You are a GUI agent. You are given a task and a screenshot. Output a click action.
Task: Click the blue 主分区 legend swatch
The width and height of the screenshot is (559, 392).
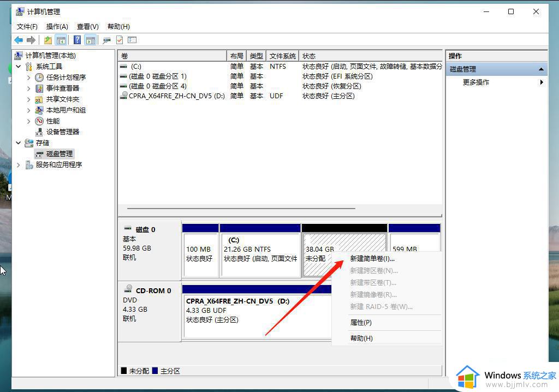(x=154, y=371)
